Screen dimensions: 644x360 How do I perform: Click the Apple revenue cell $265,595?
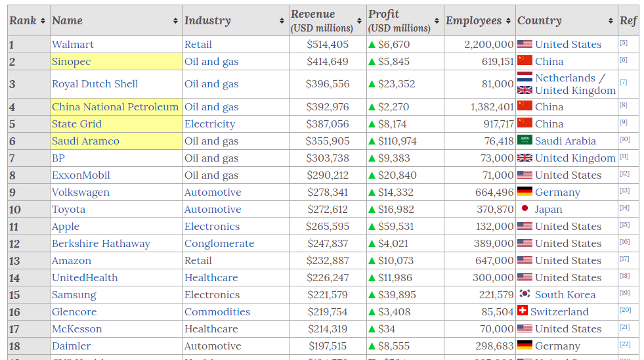tap(328, 226)
